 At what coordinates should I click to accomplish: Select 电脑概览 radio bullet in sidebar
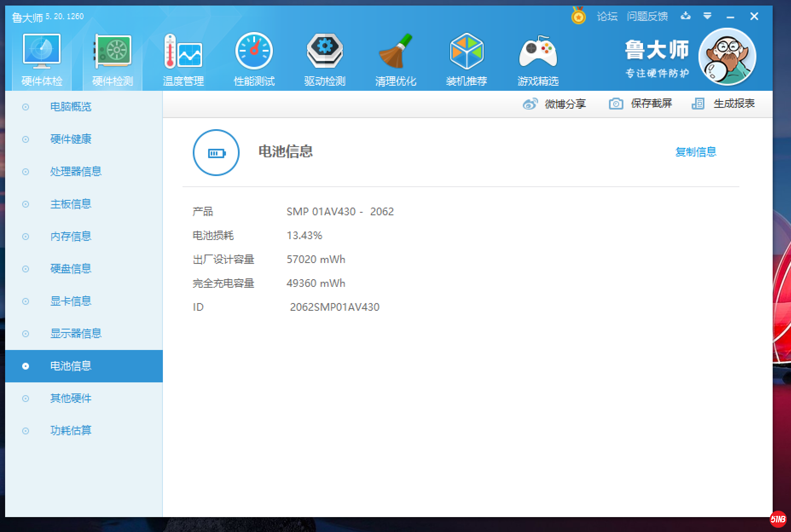coord(26,107)
